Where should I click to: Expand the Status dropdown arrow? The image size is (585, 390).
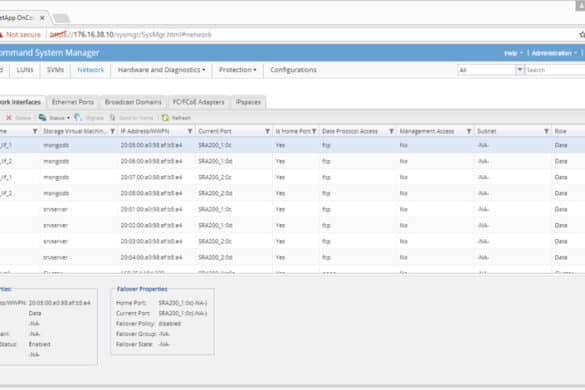tap(68, 118)
